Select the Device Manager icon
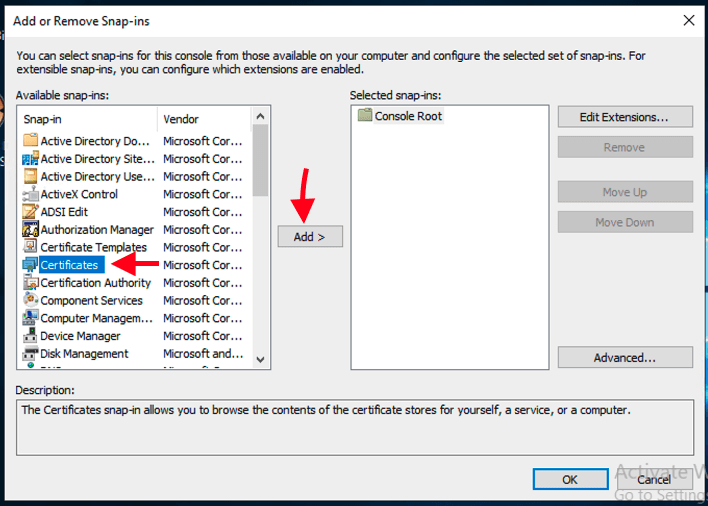708x506 pixels. pos(30,336)
